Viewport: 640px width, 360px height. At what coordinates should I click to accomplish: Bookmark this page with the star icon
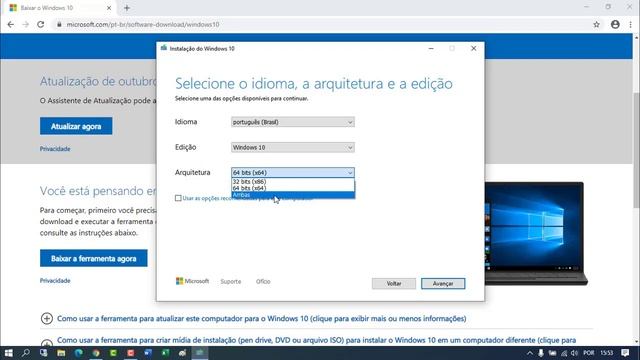pyautogui.click(x=596, y=24)
